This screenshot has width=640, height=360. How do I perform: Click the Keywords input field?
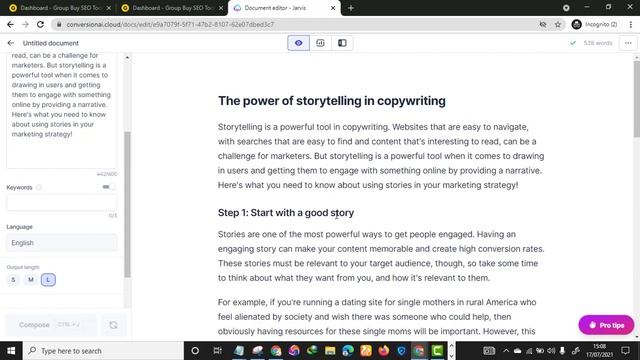click(62, 203)
